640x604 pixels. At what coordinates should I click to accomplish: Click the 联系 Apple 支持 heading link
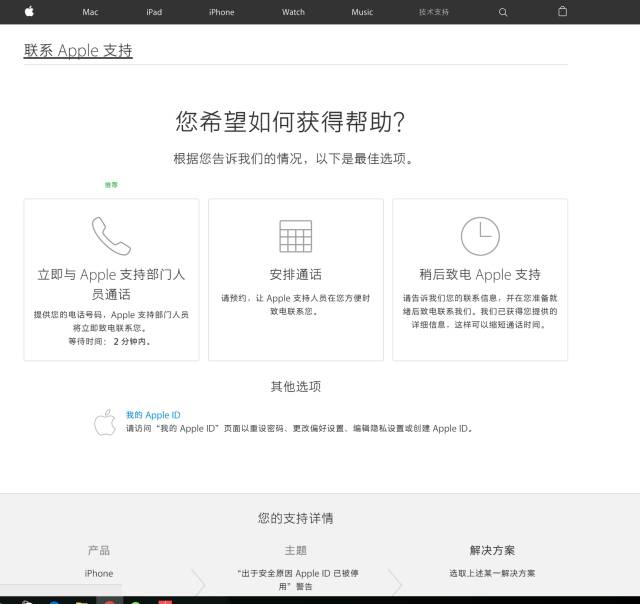[x=78, y=51]
